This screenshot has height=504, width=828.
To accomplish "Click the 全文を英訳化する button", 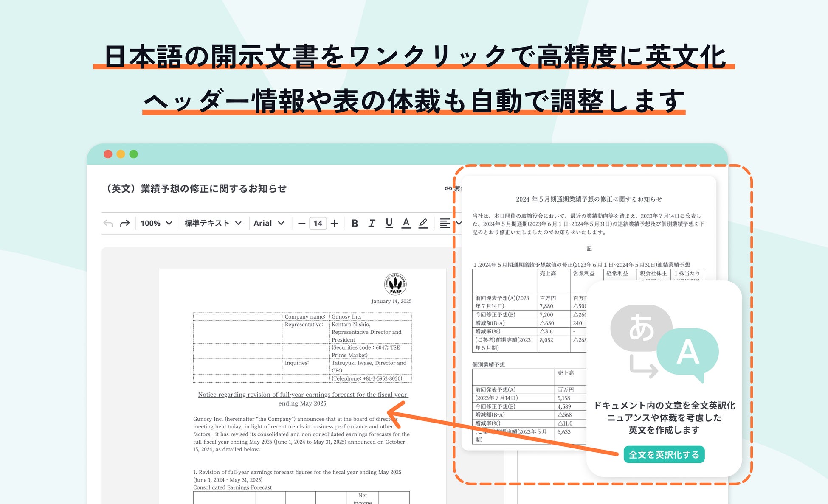I will click(x=664, y=454).
